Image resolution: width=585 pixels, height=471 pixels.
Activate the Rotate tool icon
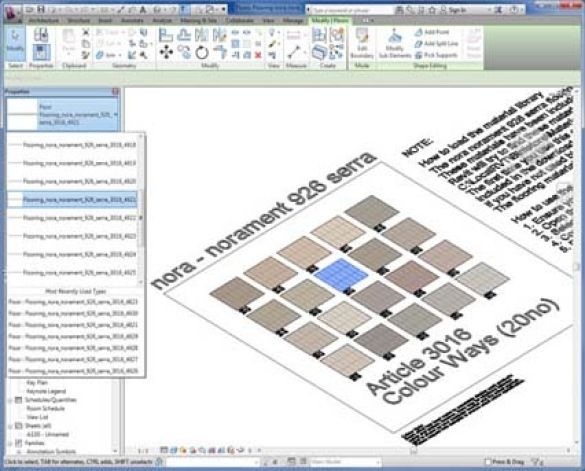click(202, 53)
